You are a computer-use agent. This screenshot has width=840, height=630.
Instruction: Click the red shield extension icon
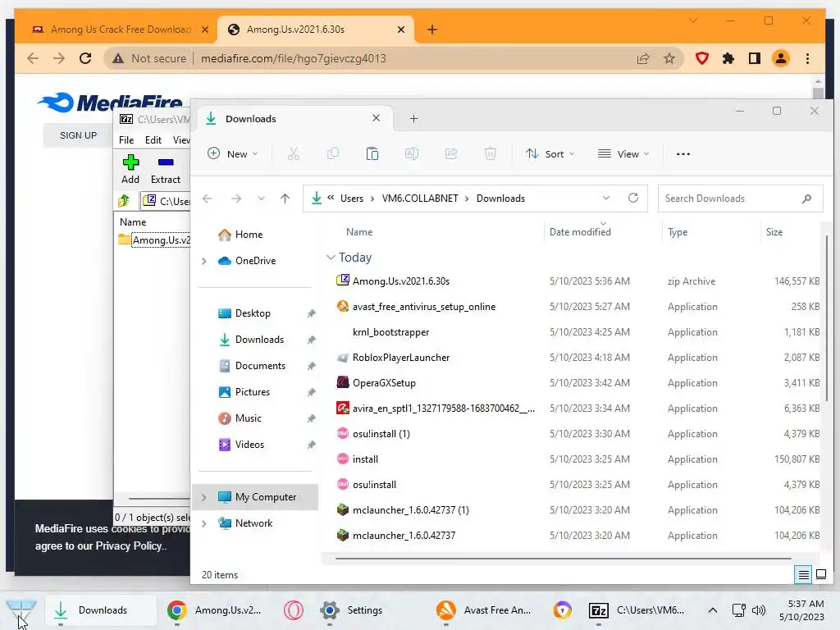click(702, 58)
